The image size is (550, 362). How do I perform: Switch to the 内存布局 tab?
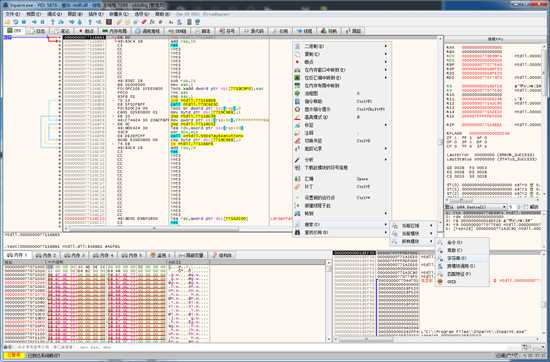point(114,31)
